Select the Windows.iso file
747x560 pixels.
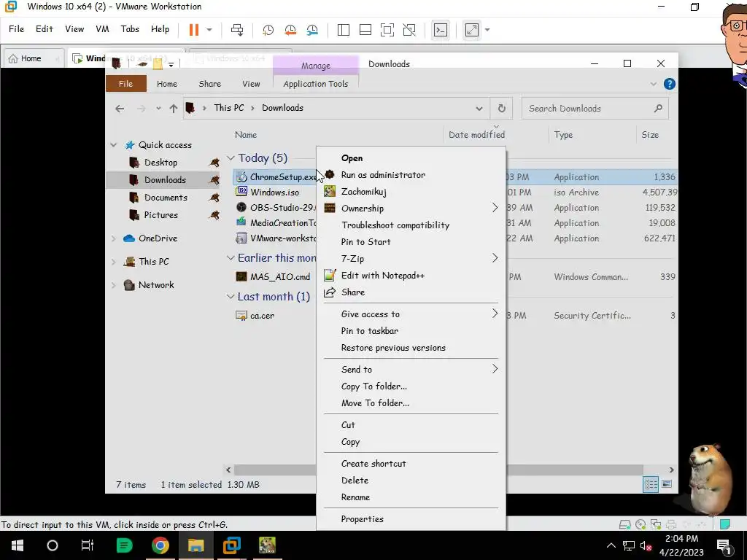tap(274, 192)
